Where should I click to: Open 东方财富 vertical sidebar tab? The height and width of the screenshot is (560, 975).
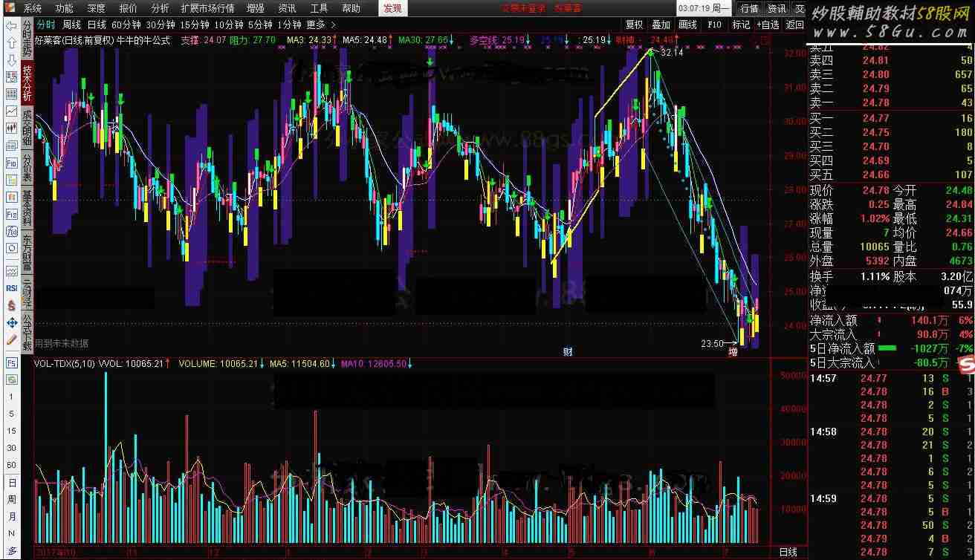tap(27, 253)
